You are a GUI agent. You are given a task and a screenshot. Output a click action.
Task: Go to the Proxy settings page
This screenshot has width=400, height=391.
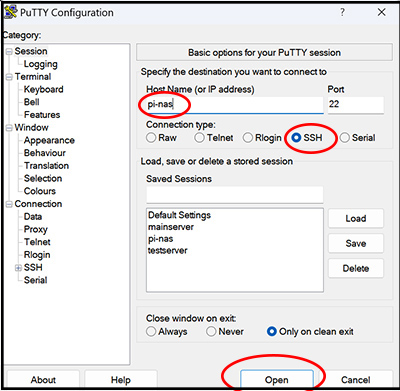coord(36,229)
